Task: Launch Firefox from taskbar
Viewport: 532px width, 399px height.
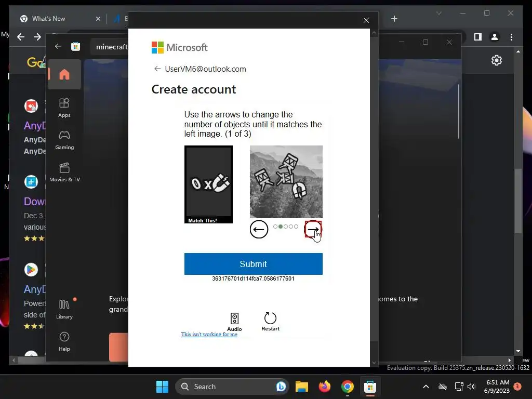Action: pyautogui.click(x=325, y=387)
